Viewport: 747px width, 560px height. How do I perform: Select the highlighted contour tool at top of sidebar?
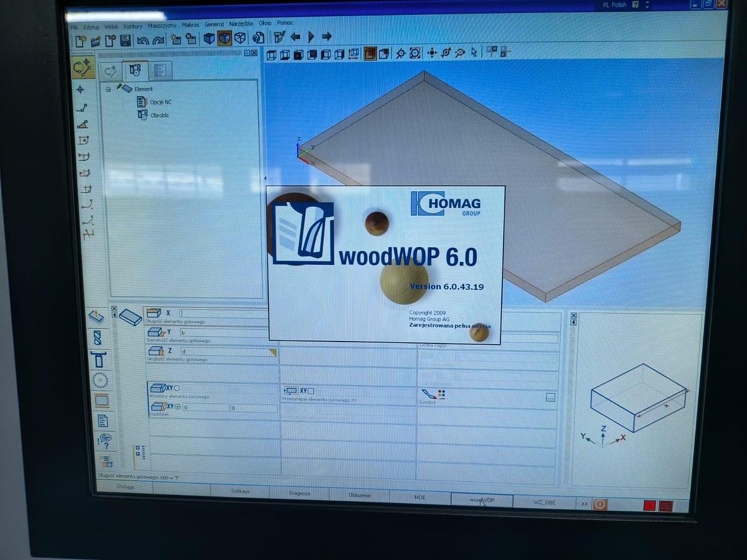click(83, 68)
